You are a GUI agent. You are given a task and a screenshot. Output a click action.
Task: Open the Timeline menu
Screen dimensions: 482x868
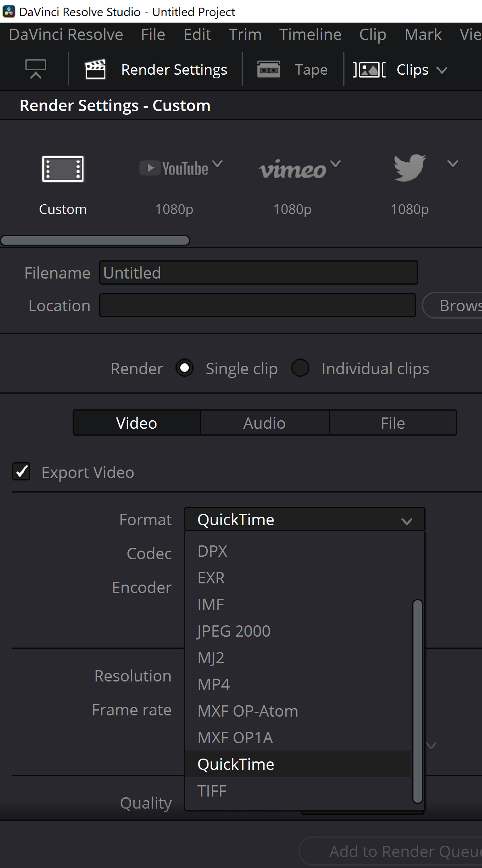tap(310, 35)
